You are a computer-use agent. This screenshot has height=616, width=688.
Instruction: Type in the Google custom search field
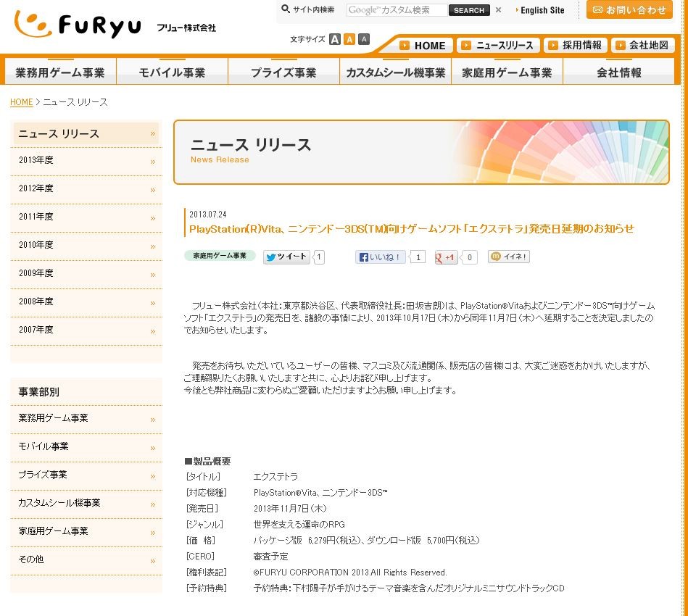(x=397, y=10)
